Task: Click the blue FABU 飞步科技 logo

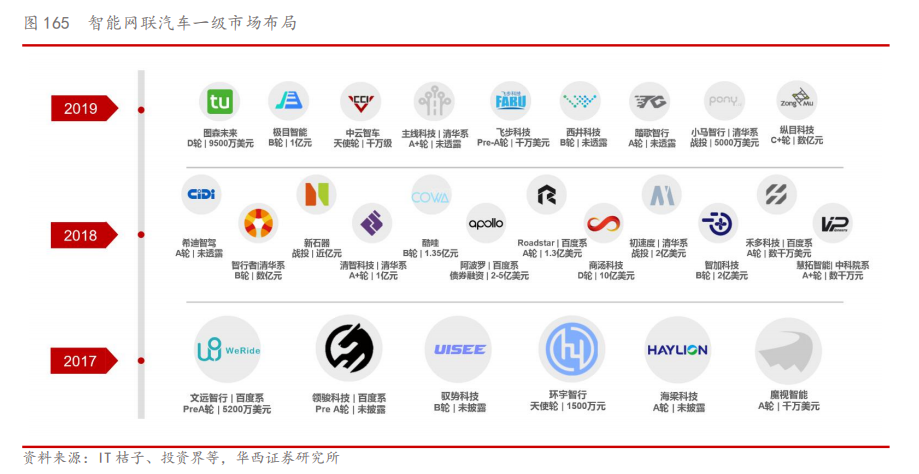Action: click(x=510, y=101)
